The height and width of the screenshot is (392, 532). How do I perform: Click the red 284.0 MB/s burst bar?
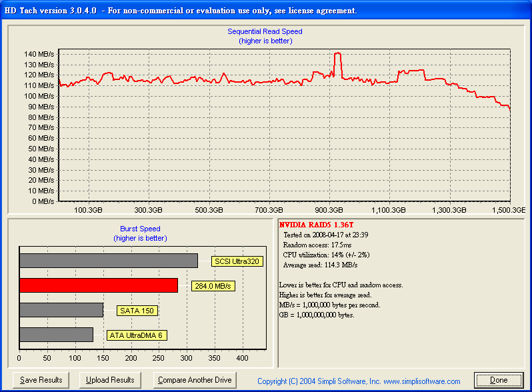click(99, 285)
